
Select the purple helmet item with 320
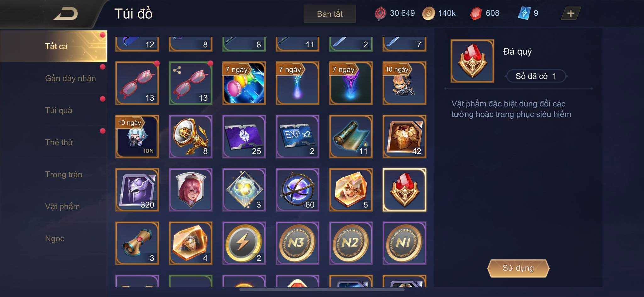coord(137,190)
